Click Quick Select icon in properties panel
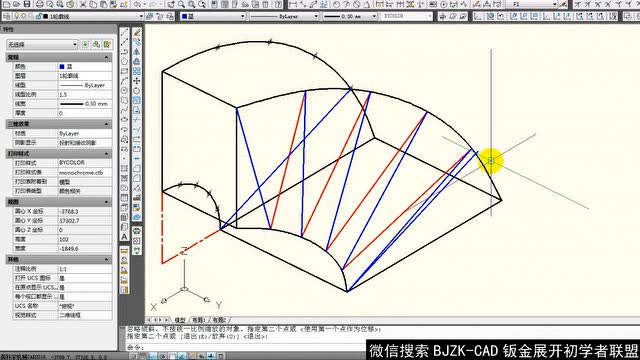The height and width of the screenshot is (360, 640). coord(107,44)
